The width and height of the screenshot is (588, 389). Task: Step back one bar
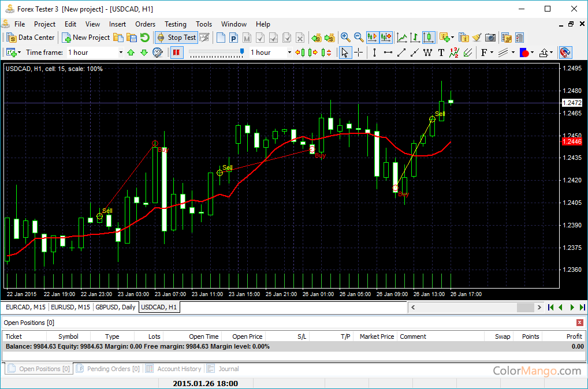coord(300,53)
